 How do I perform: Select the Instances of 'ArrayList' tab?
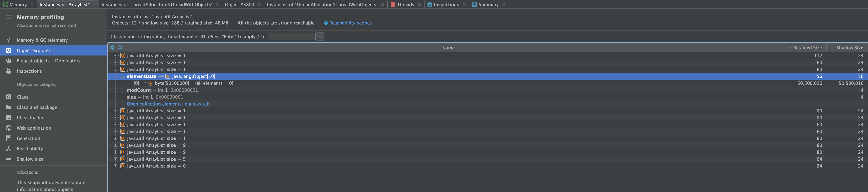pos(64,4)
